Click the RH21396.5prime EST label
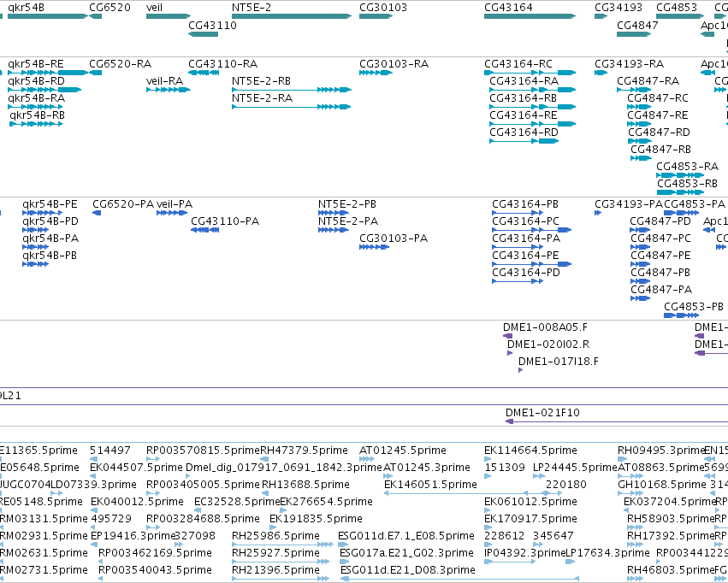 (x=275, y=570)
